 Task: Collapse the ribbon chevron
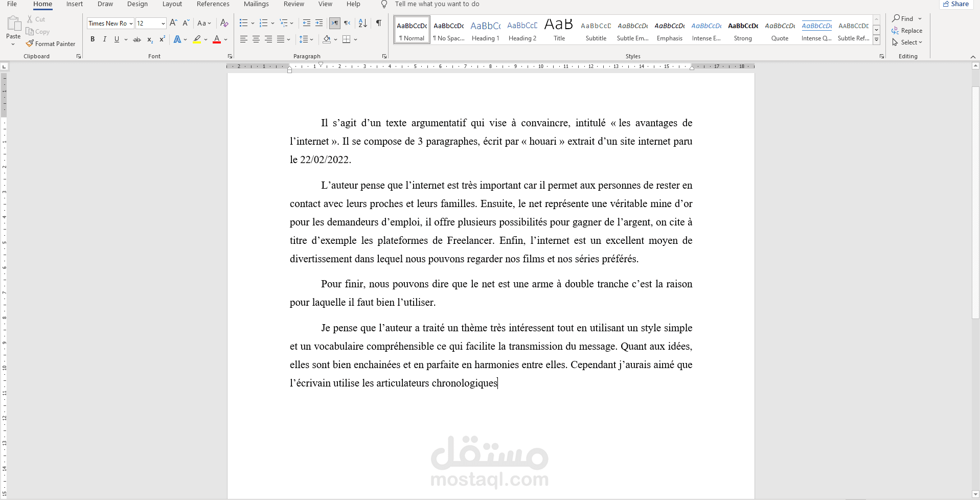click(973, 56)
